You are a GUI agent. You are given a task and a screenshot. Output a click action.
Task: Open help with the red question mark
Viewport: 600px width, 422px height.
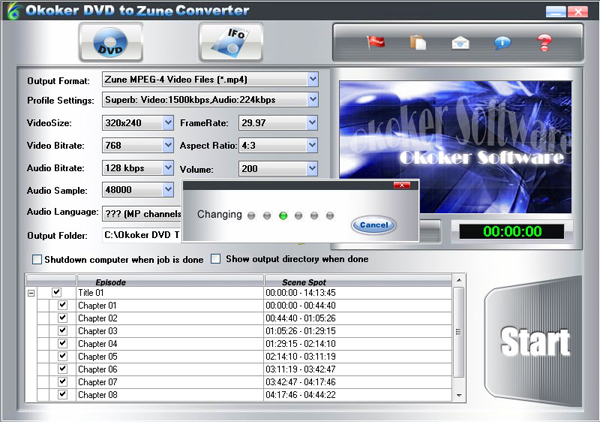click(544, 42)
